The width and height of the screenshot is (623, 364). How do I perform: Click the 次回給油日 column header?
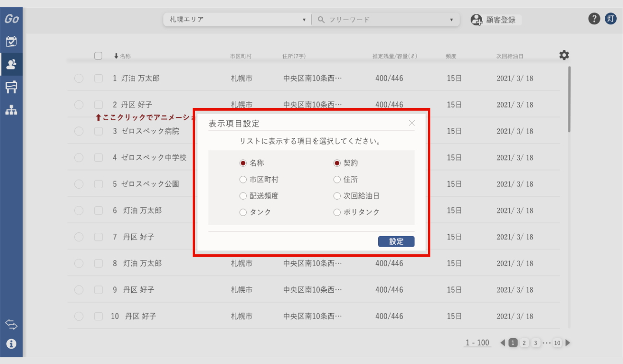point(510,57)
